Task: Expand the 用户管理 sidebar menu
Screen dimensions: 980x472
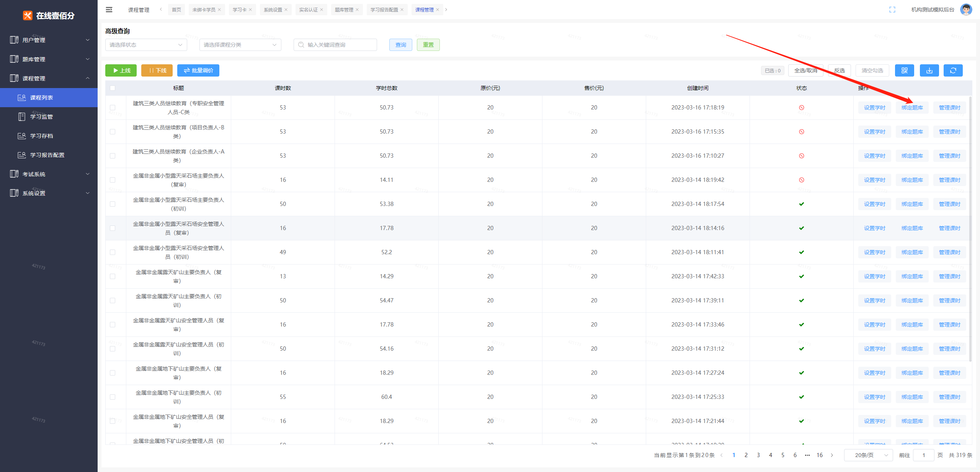Action: click(x=49, y=40)
